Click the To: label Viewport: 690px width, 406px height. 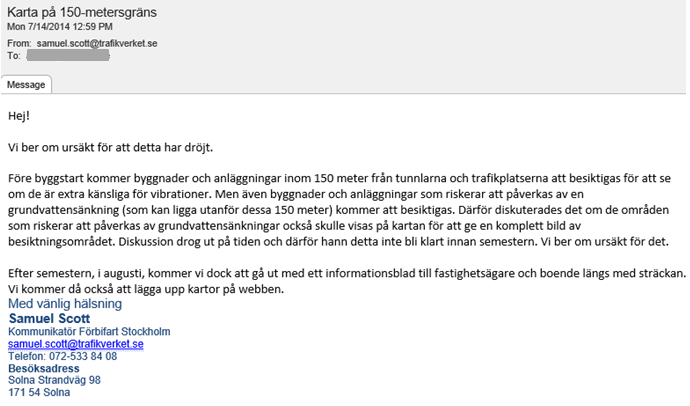coord(14,55)
